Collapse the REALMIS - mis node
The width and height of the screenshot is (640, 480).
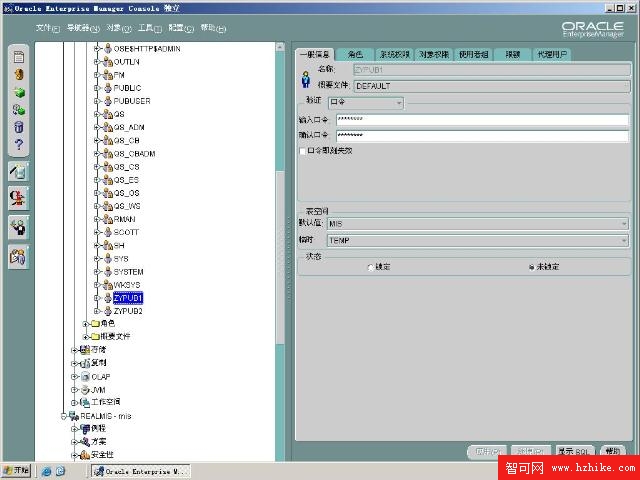click(64, 416)
